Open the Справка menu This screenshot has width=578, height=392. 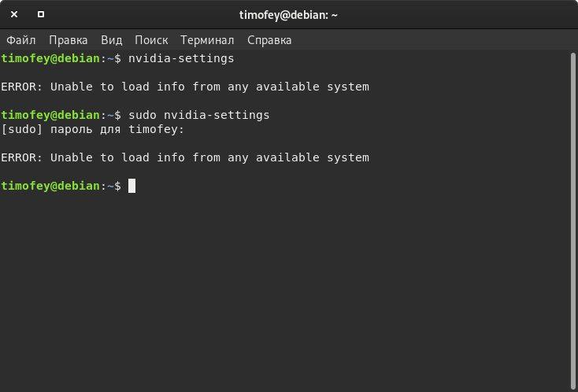269,39
